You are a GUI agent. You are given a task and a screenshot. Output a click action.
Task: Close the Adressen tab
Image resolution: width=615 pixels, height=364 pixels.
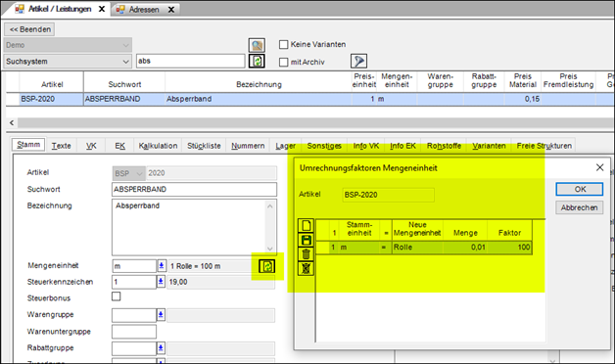pos(171,10)
